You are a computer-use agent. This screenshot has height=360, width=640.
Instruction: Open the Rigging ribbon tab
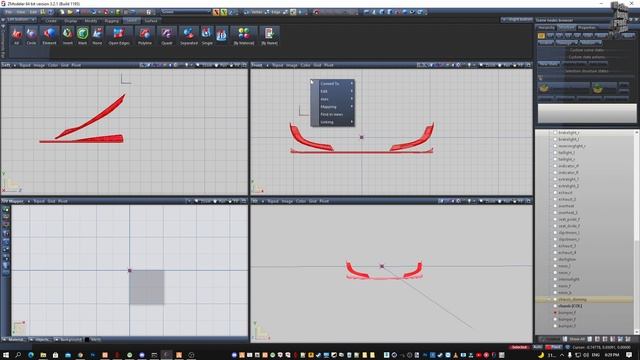click(111, 20)
